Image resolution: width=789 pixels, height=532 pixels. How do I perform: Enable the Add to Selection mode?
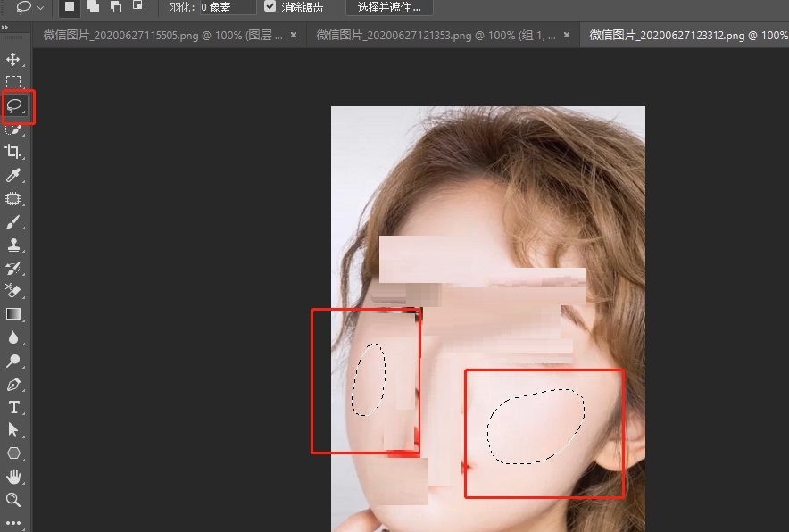[92, 7]
